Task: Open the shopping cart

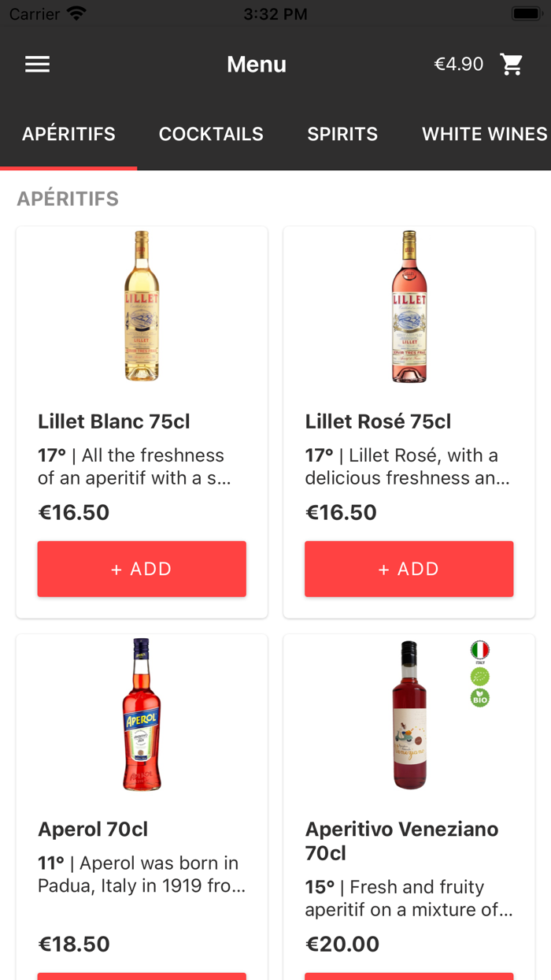Action: pyautogui.click(x=512, y=64)
